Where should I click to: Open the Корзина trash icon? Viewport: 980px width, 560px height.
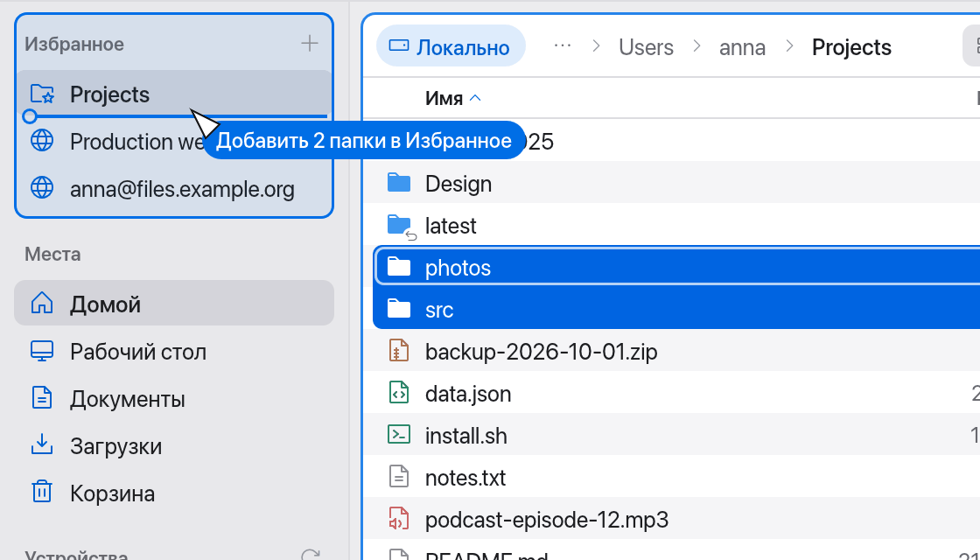[42, 492]
